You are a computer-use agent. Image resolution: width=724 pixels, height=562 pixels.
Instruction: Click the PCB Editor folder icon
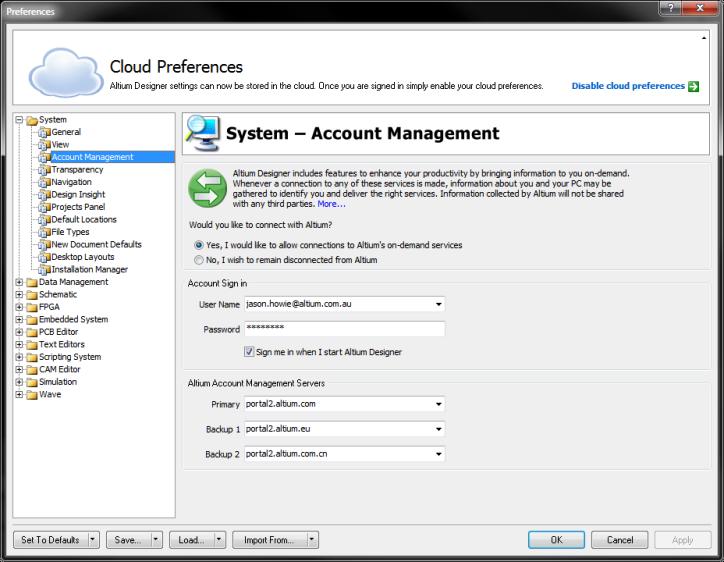[32, 332]
